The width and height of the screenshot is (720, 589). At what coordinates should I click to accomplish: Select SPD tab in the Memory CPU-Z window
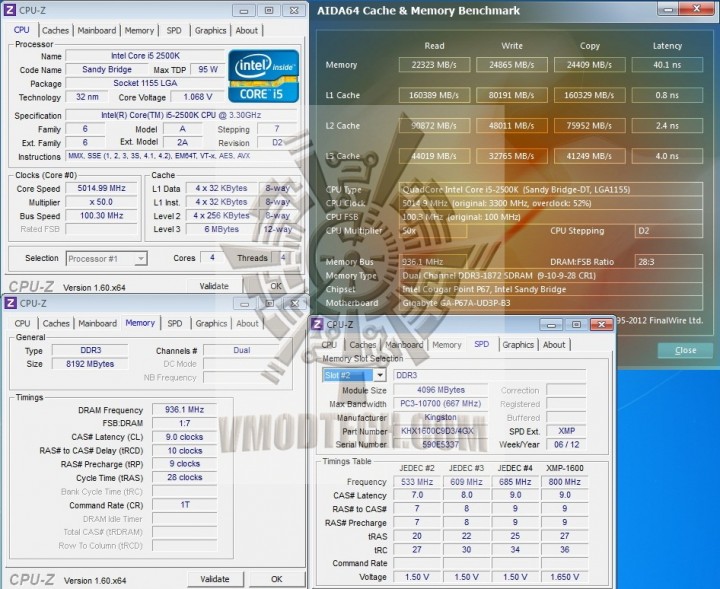[x=174, y=324]
